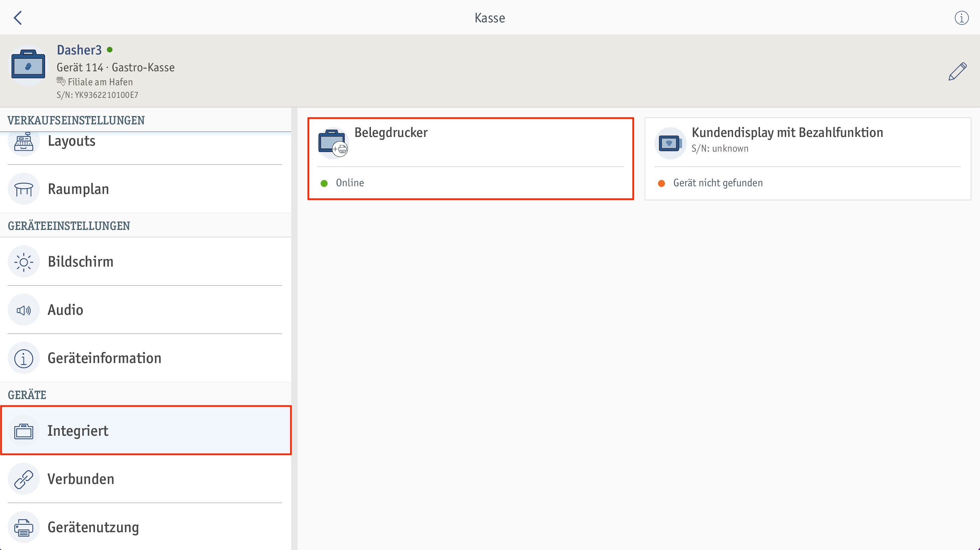Click green status dot on Belegdrucker card

[x=324, y=183]
